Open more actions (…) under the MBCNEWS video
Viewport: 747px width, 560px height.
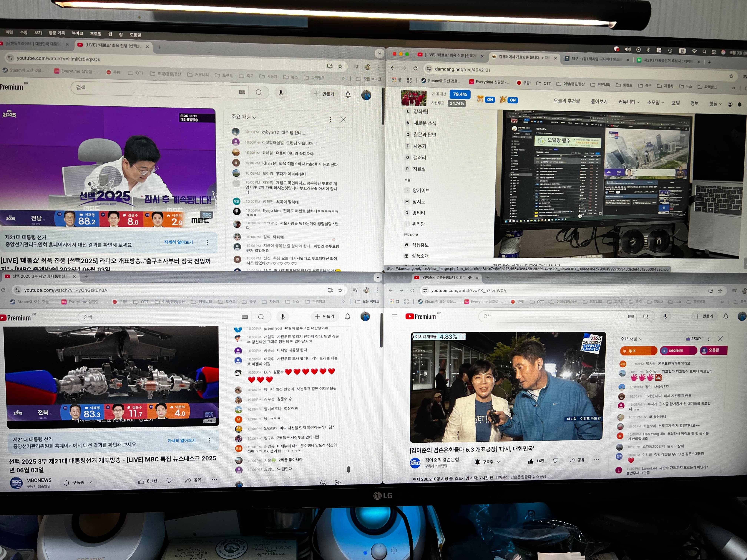214,480
